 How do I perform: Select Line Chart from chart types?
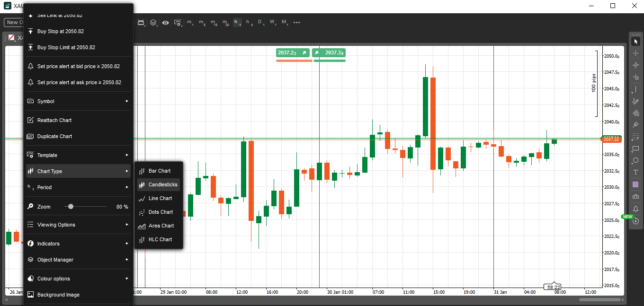(x=160, y=198)
